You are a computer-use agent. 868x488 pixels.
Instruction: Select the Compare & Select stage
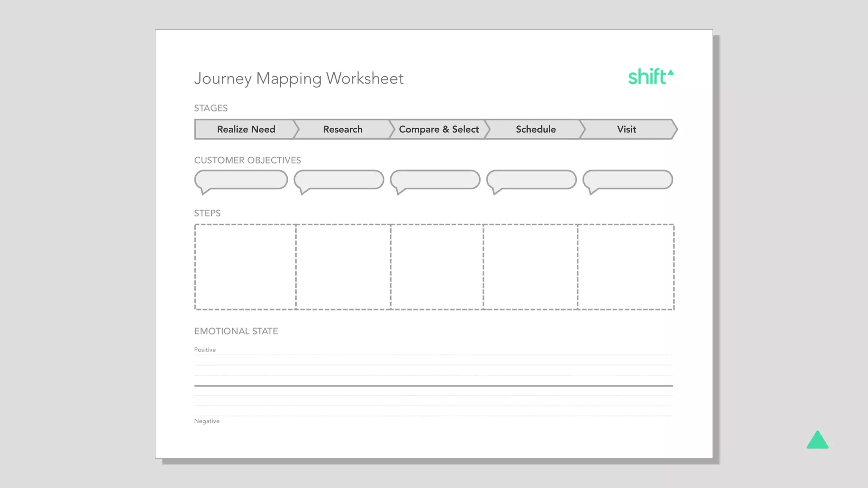pyautogui.click(x=439, y=129)
